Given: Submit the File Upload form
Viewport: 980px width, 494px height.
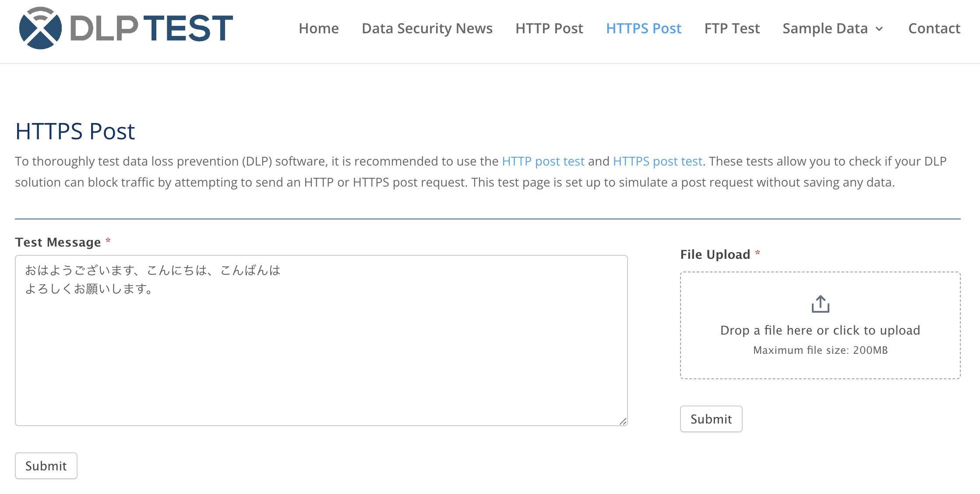Looking at the screenshot, I should (x=711, y=419).
